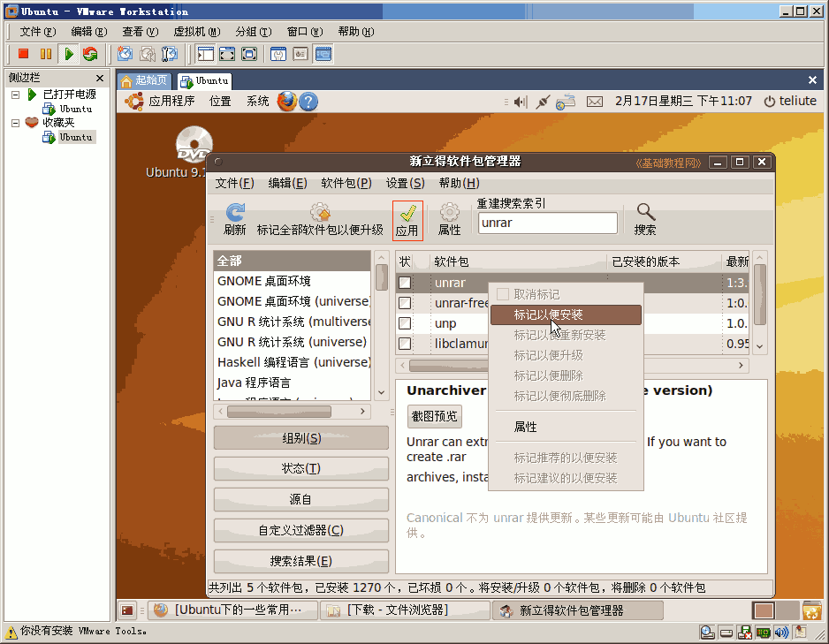
Task: Click the VMware quick switch view icon
Action: (227, 54)
